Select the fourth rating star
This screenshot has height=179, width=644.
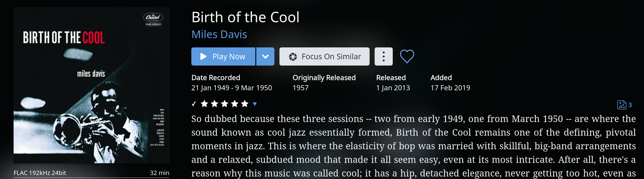click(x=235, y=104)
